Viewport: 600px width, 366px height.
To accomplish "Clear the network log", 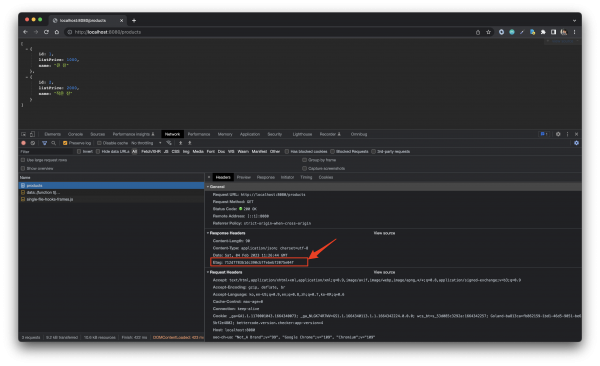I will (33, 143).
